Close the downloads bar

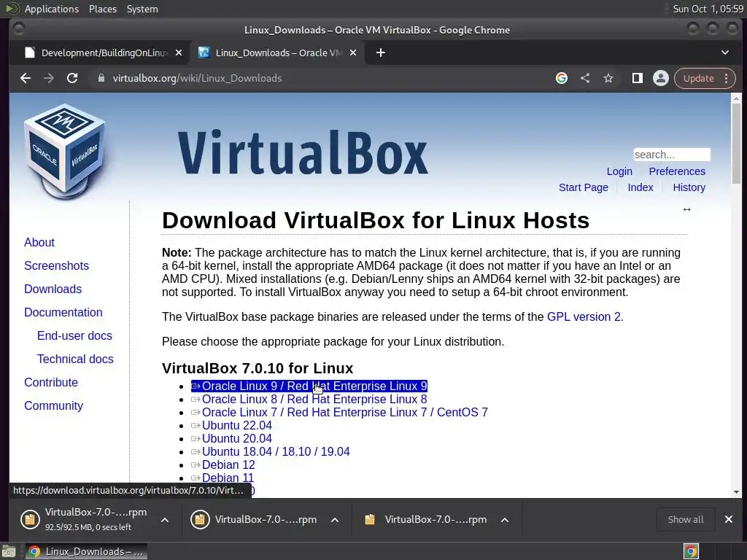click(729, 519)
